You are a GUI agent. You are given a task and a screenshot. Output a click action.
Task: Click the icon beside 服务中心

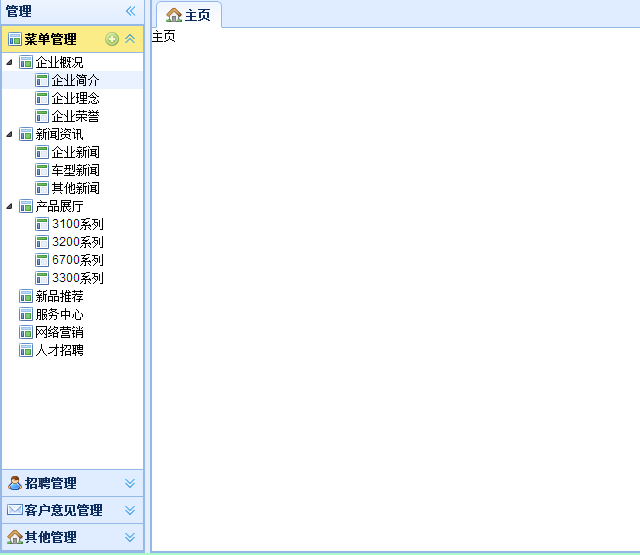26,314
